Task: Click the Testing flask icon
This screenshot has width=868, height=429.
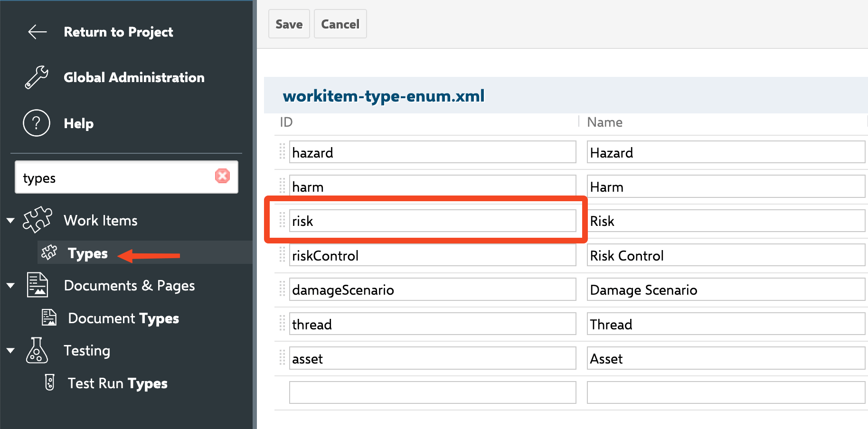Action: [x=37, y=350]
